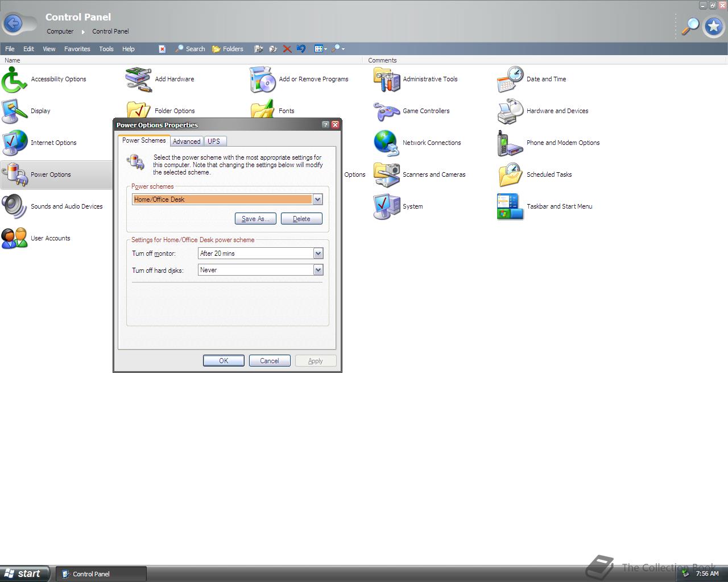Click the Folders toolbar button
The width and height of the screenshot is (728, 582).
[x=227, y=49]
